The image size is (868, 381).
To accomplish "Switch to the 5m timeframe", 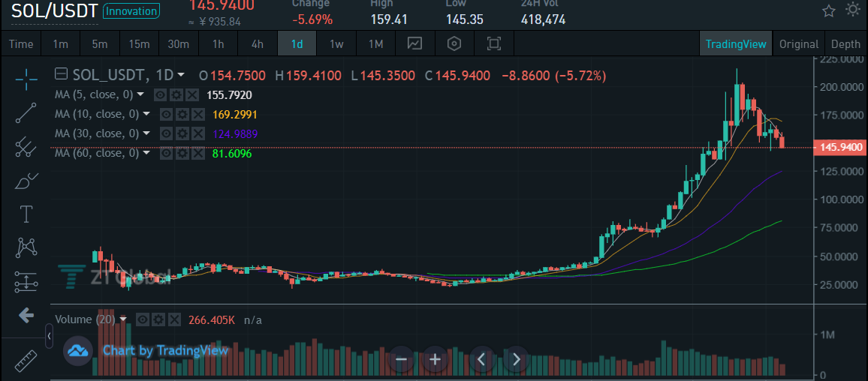I will point(100,43).
